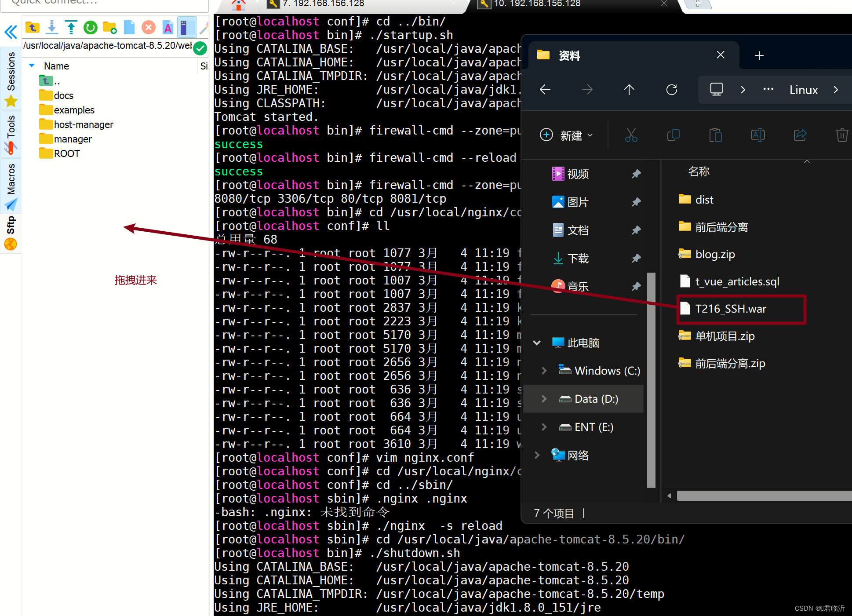This screenshot has width=852, height=616.
Task: Click the rename file icon with letter A
Action: (x=167, y=28)
